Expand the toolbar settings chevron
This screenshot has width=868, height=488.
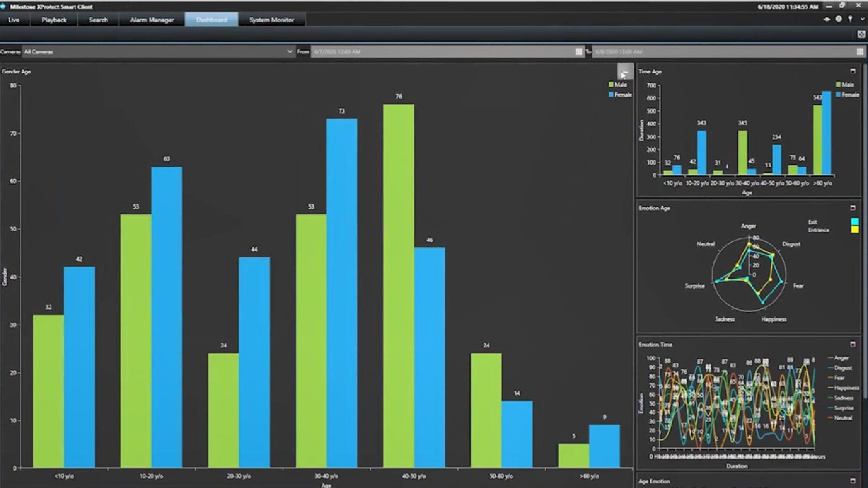(862, 19)
